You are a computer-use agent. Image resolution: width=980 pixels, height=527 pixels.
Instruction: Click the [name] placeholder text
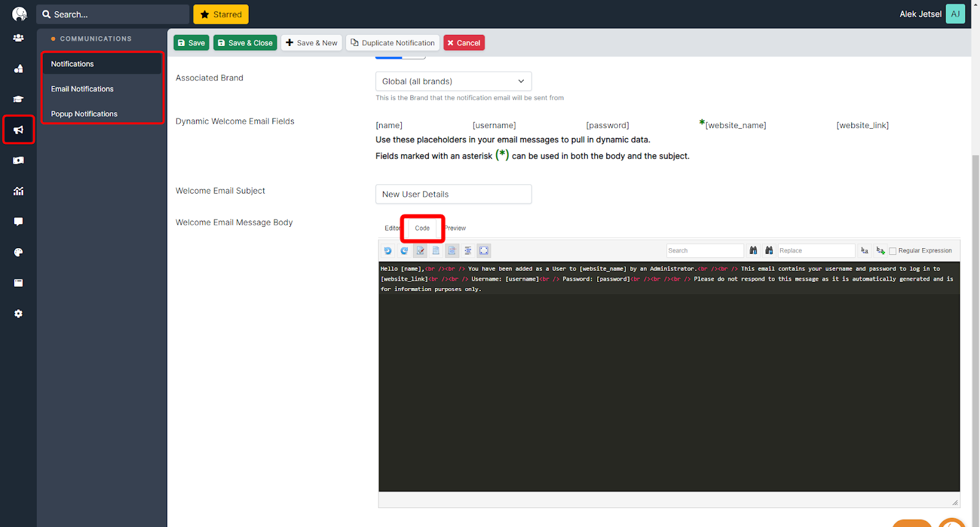(389, 126)
